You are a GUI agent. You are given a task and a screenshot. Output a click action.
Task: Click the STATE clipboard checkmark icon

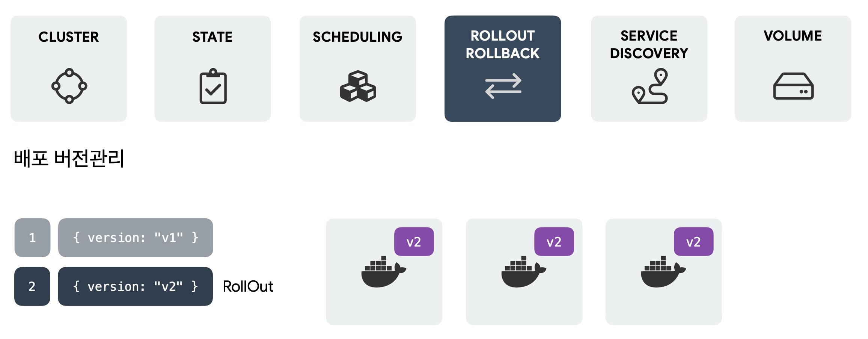(x=213, y=86)
